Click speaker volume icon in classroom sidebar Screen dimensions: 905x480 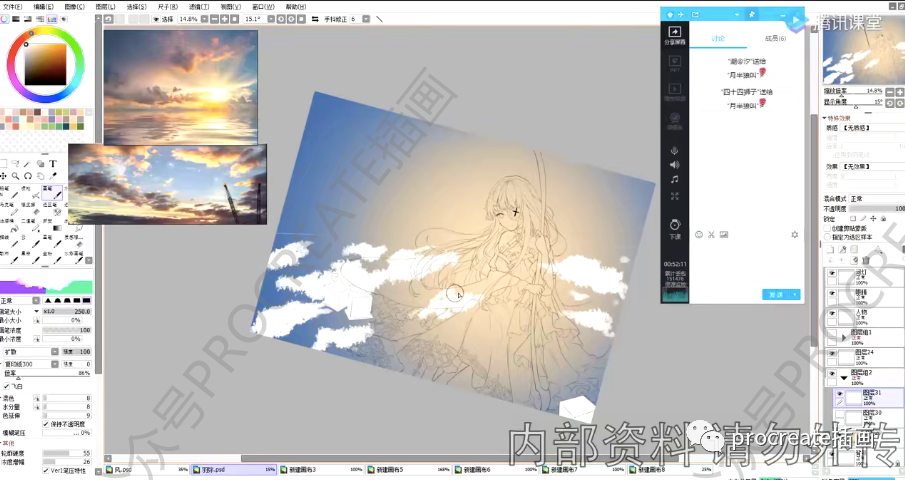click(674, 165)
